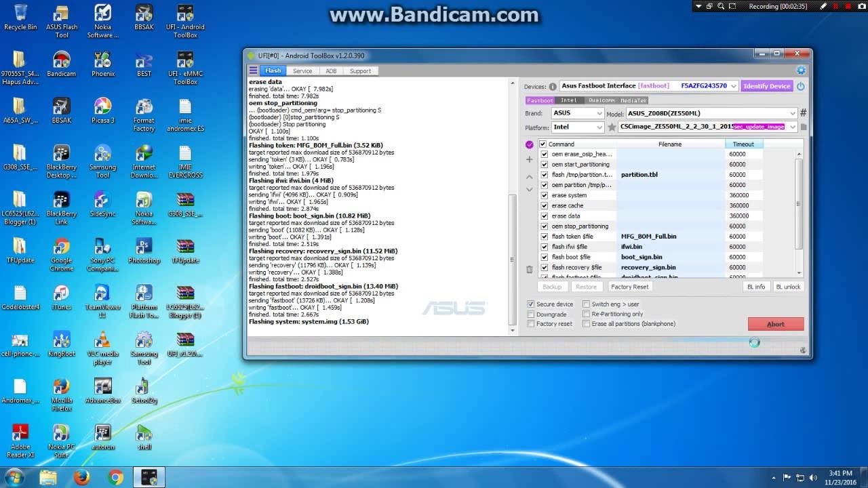Click the Identify Device button

coord(767,86)
